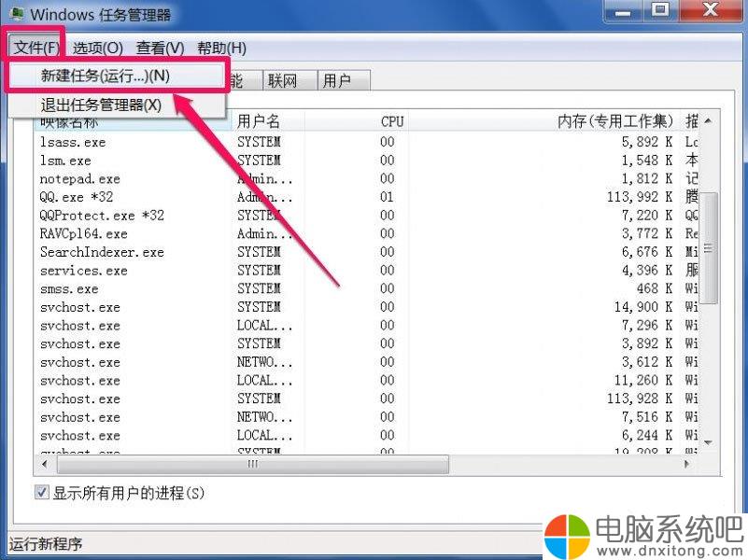748x560 pixels.
Task: Choose 新建任务(运行...)(N) from the File menu
Action: point(116,76)
